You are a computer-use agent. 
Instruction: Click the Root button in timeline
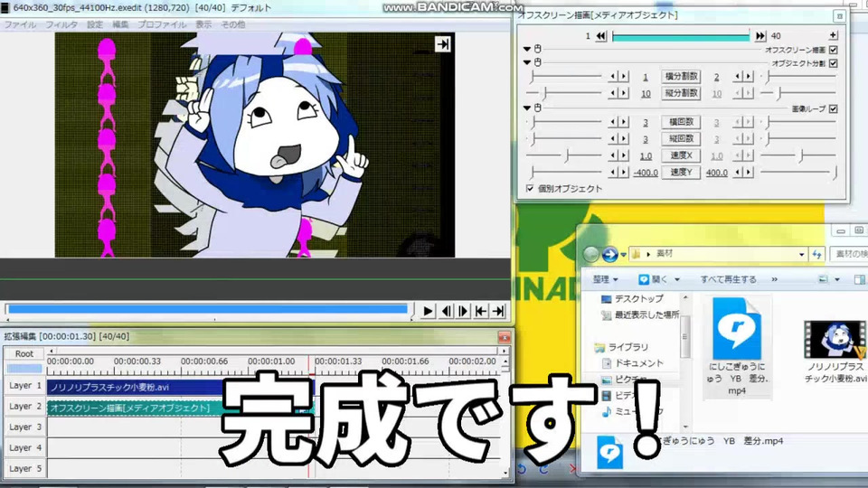coord(24,353)
